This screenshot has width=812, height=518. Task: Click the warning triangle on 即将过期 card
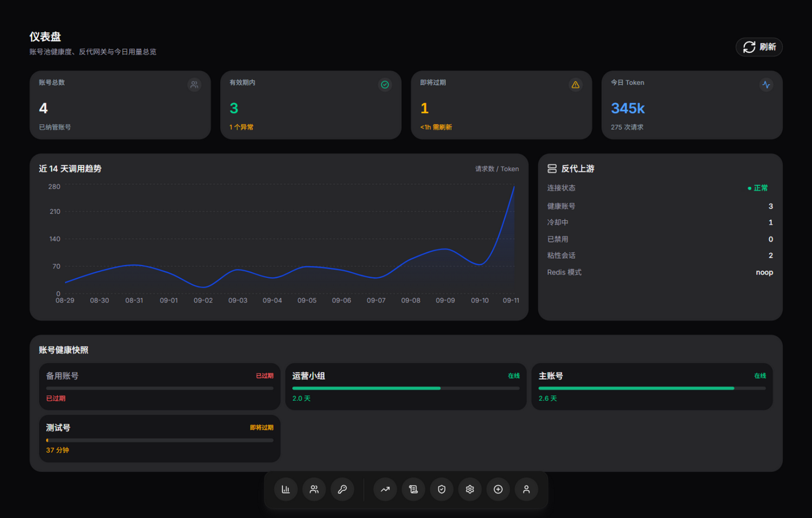point(575,85)
